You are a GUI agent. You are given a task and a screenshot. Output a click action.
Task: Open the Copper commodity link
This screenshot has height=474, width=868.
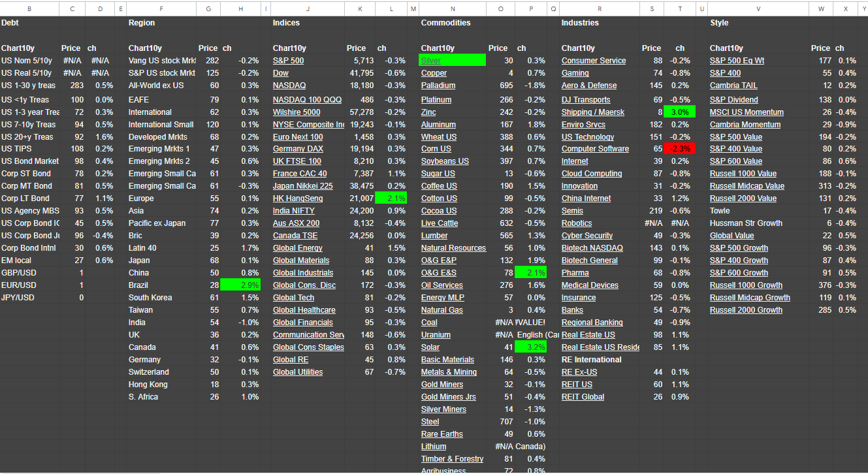(x=434, y=73)
